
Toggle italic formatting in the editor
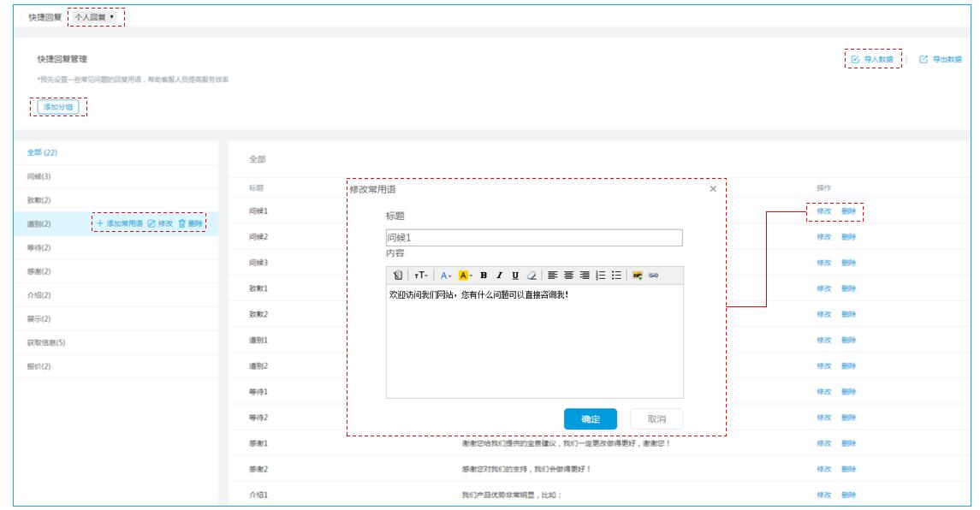(x=499, y=276)
